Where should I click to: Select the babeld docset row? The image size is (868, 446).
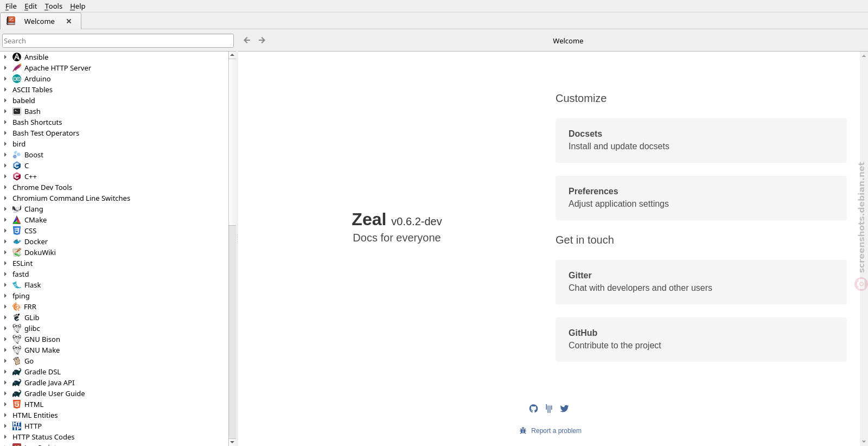tap(114, 100)
